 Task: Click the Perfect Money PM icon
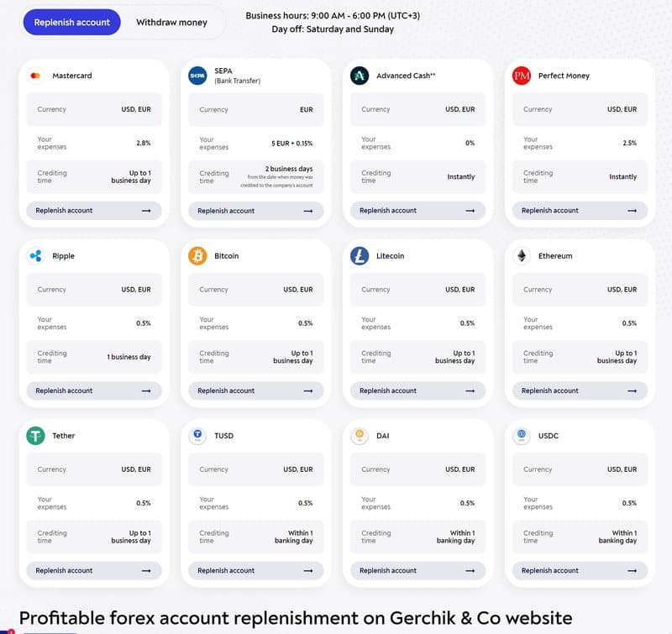click(521, 75)
